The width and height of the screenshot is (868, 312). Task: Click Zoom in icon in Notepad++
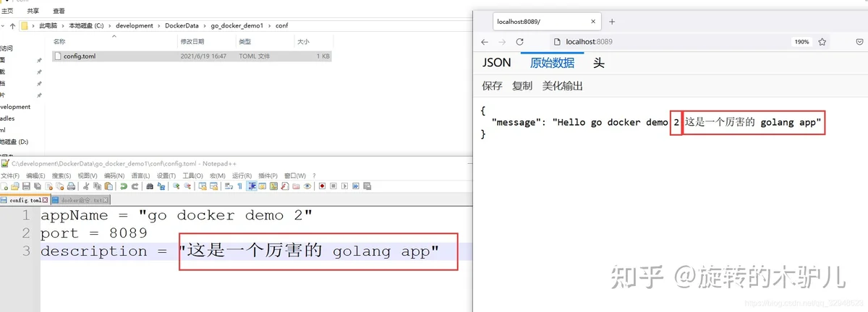[x=176, y=186]
